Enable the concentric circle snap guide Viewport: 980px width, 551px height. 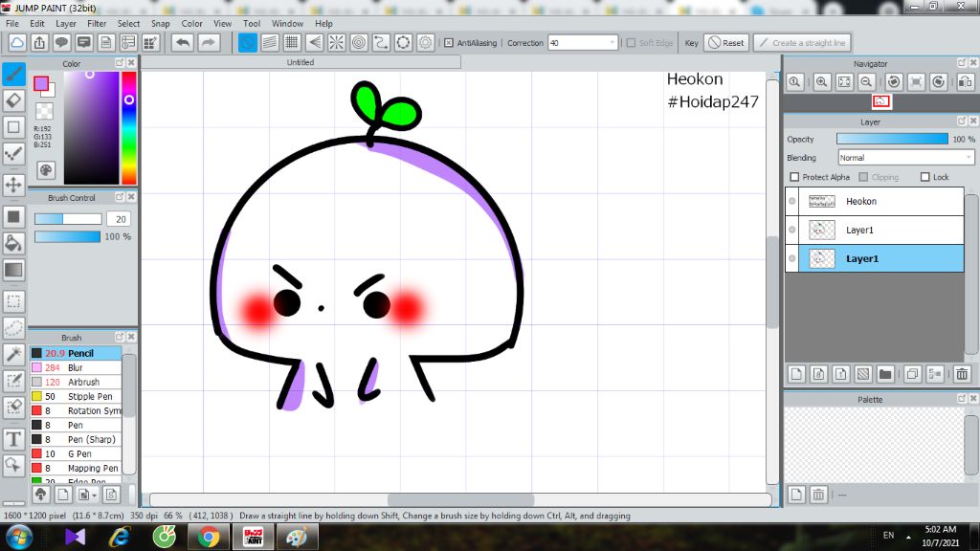[x=359, y=42]
